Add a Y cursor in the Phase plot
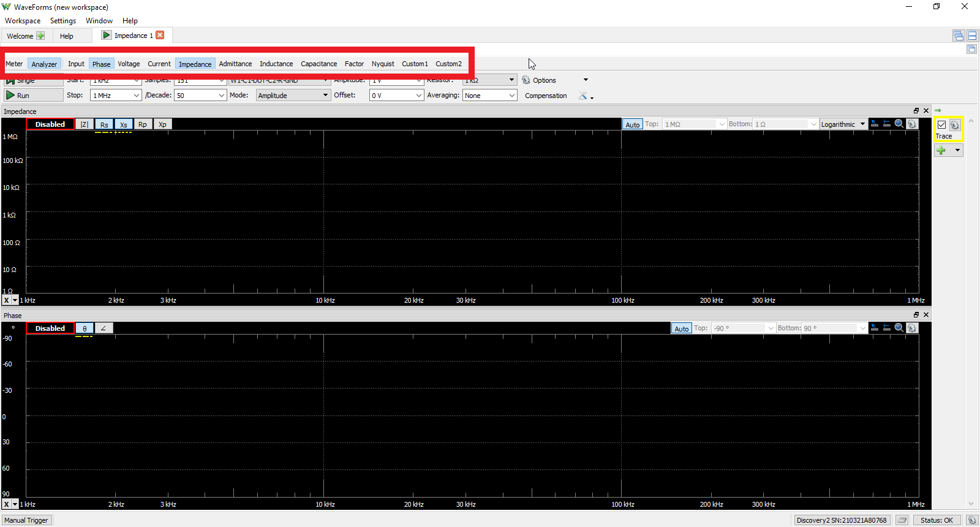This screenshot has width=980, height=527. tap(887, 328)
